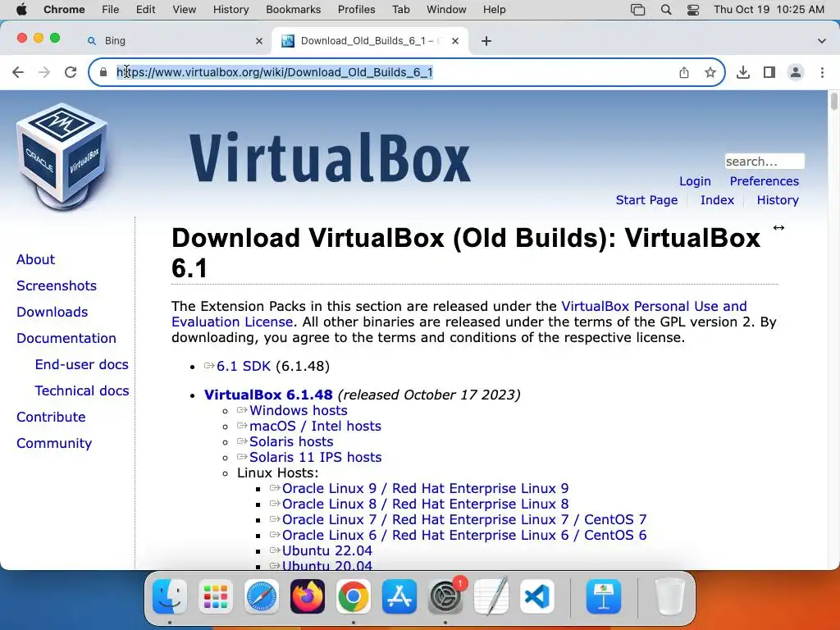Reload the current page
840x630 pixels.
pos(71,72)
